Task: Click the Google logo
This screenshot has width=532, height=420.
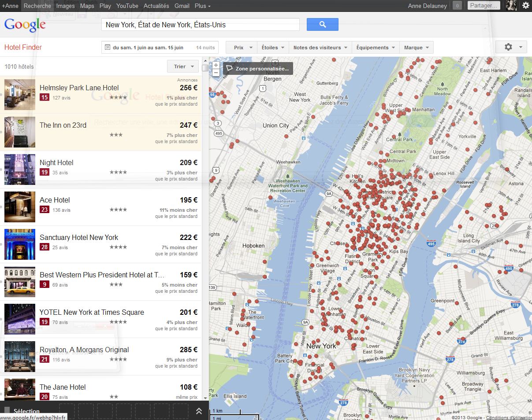Action: 25,25
